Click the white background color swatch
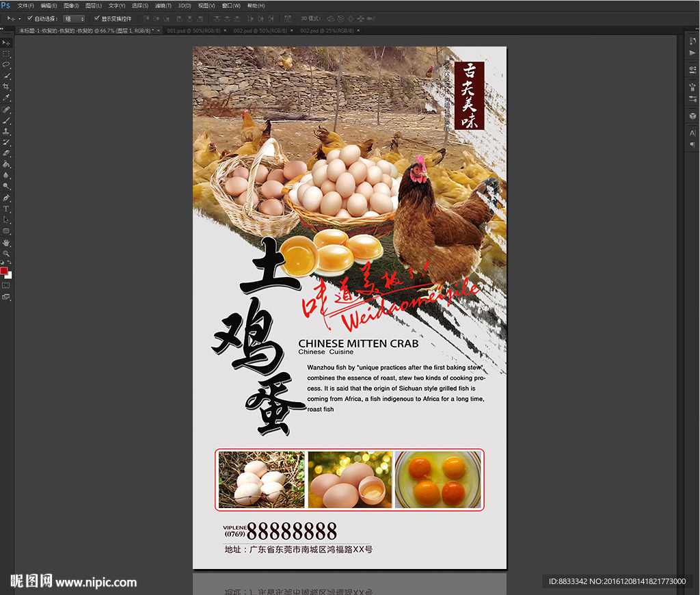700x595 pixels. (10, 276)
